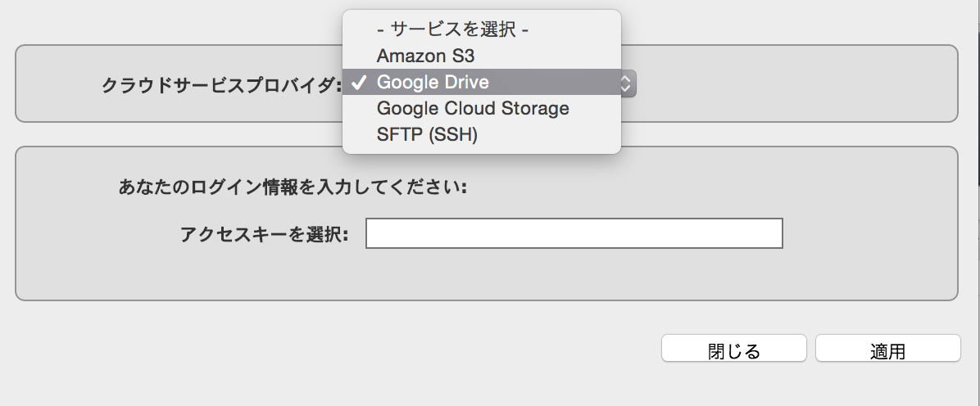The image size is (980, 406).
Task: Click the クラウドサービスプロバイダ label
Action: 221,85
